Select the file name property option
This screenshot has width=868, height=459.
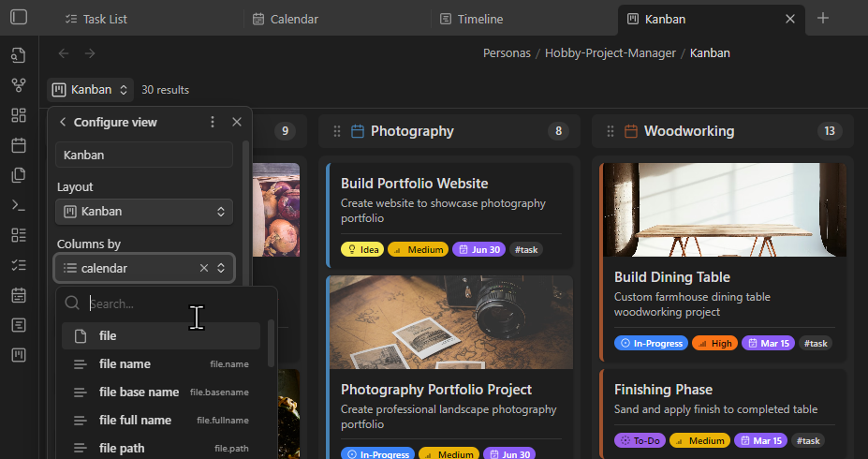[125, 363]
